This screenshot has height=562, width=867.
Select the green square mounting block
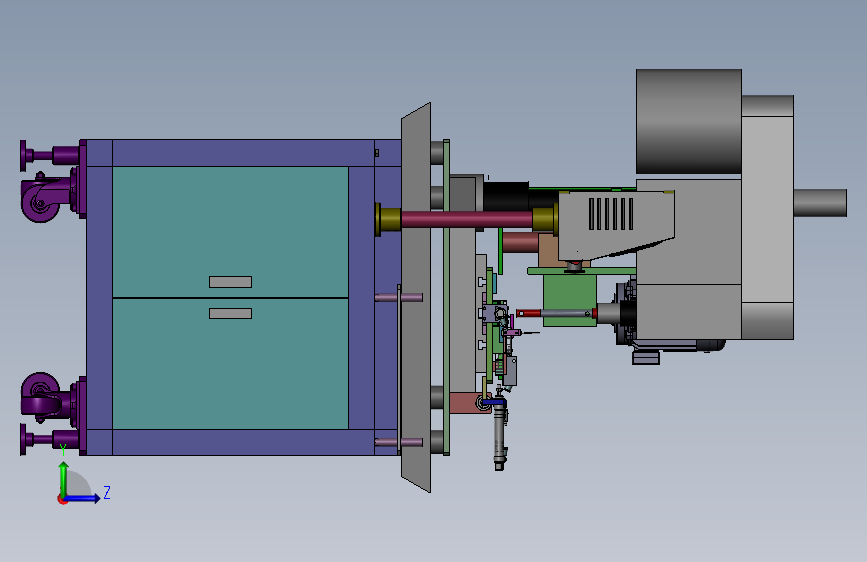click(570, 301)
